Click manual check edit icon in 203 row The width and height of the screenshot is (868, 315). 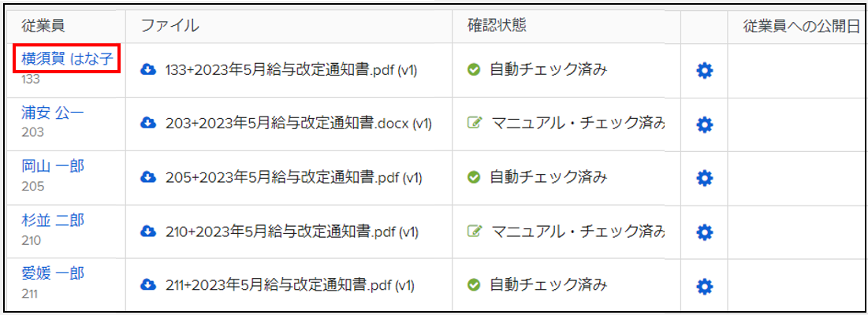pyautogui.click(x=473, y=124)
